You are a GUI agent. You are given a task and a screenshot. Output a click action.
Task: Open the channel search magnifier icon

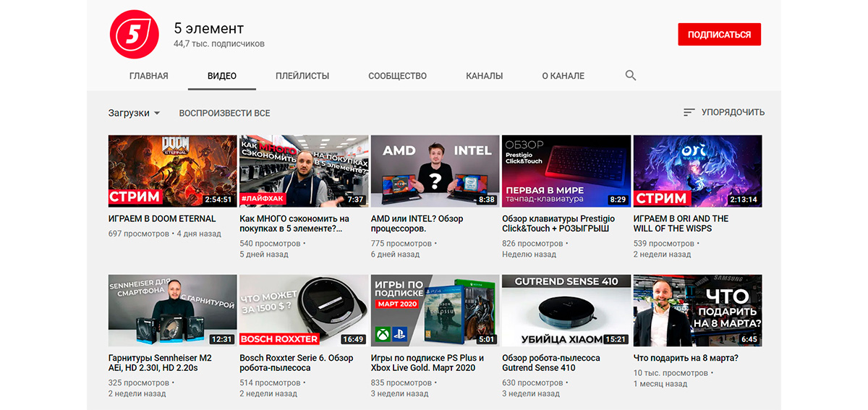pos(631,75)
